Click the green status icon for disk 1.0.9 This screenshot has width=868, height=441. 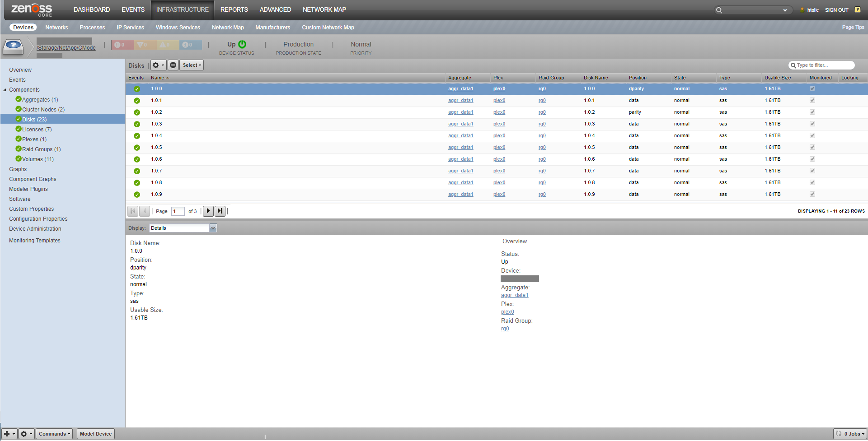click(x=137, y=195)
